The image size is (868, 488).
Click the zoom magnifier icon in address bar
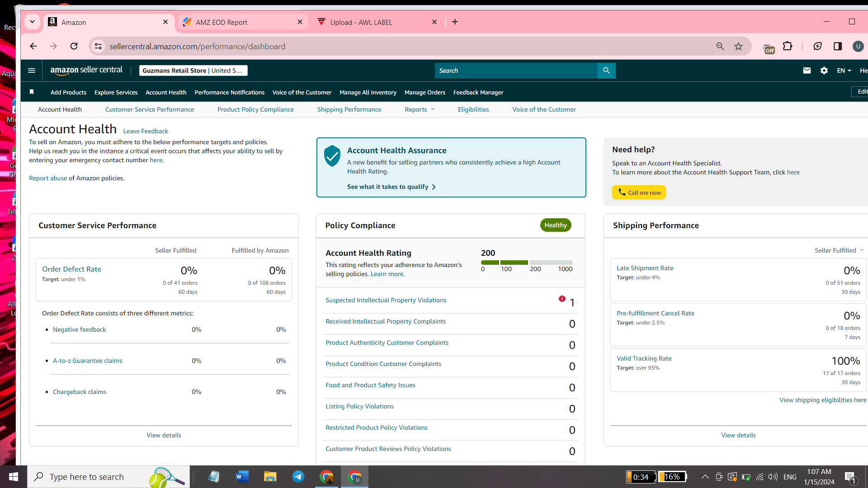pyautogui.click(x=720, y=46)
